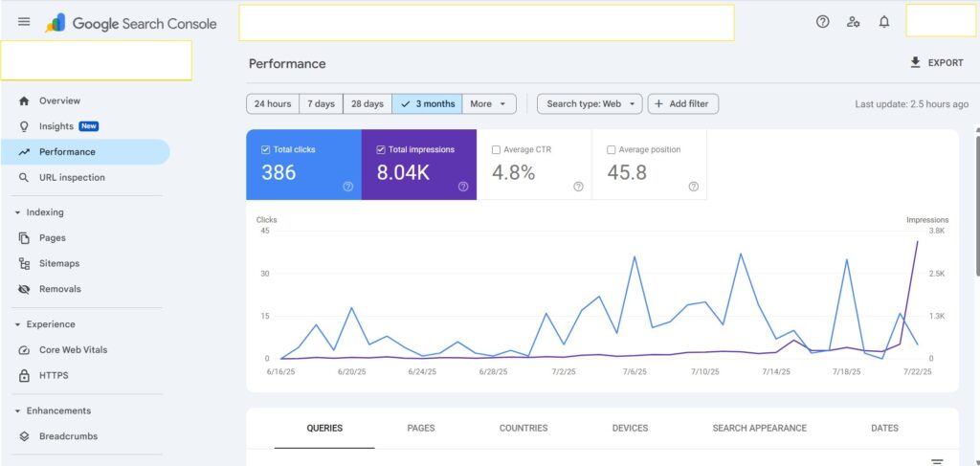Click the Export download icon

pos(916,62)
